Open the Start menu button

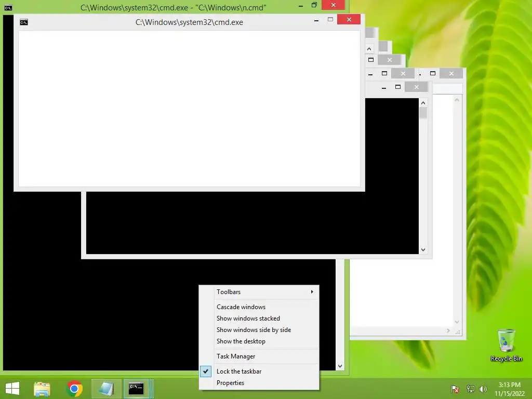12,389
